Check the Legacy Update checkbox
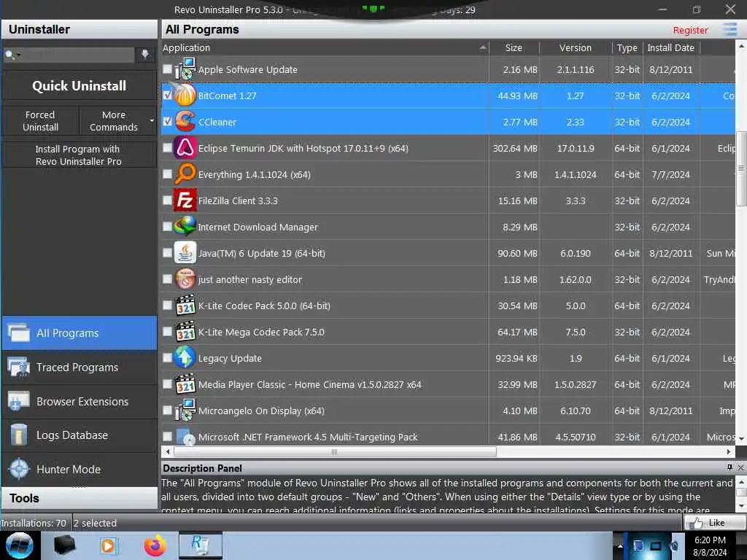This screenshot has height=560, width=747. 167,357
